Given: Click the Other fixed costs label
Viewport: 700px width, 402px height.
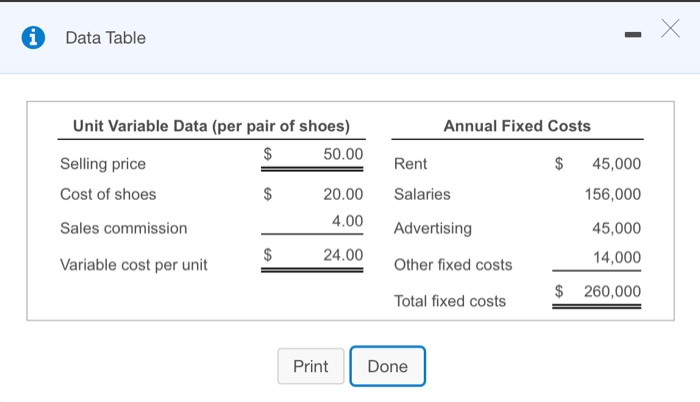Looking at the screenshot, I should pos(453,265).
